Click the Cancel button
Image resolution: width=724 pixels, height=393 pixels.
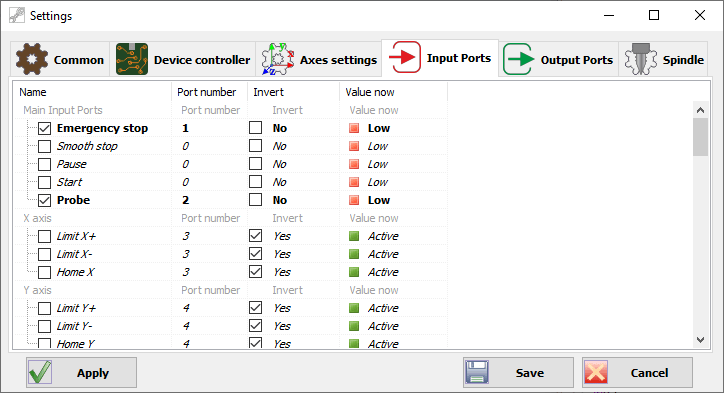coord(637,372)
